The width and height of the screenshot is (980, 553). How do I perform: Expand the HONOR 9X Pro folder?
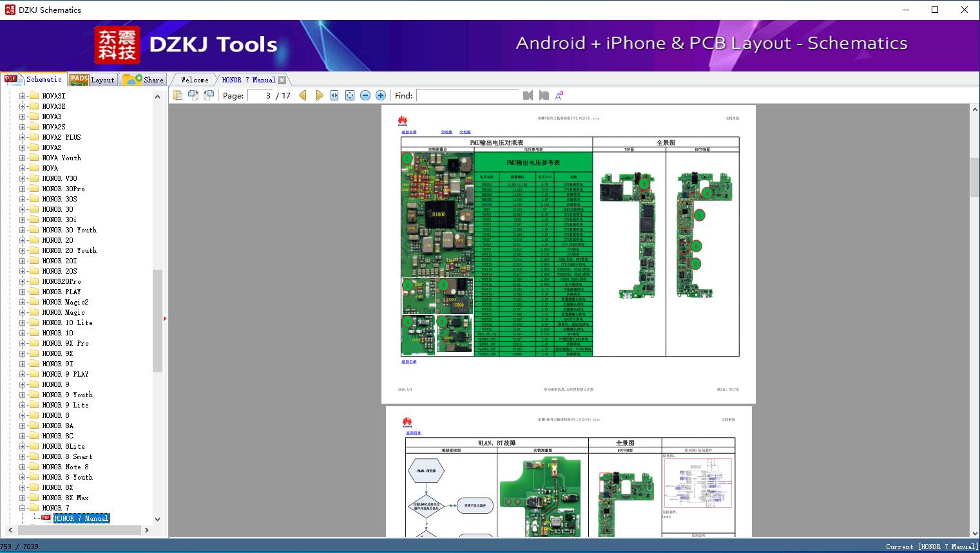point(23,343)
